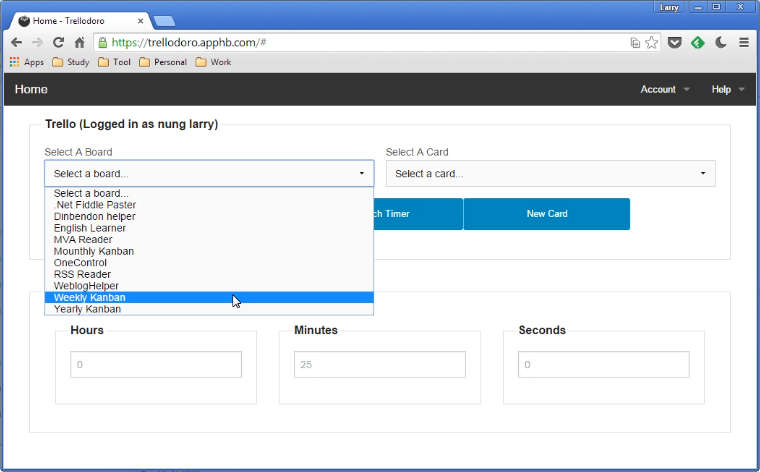Select the Home - Trellodoro tab
Screen dimensions: 760x472
80,21
